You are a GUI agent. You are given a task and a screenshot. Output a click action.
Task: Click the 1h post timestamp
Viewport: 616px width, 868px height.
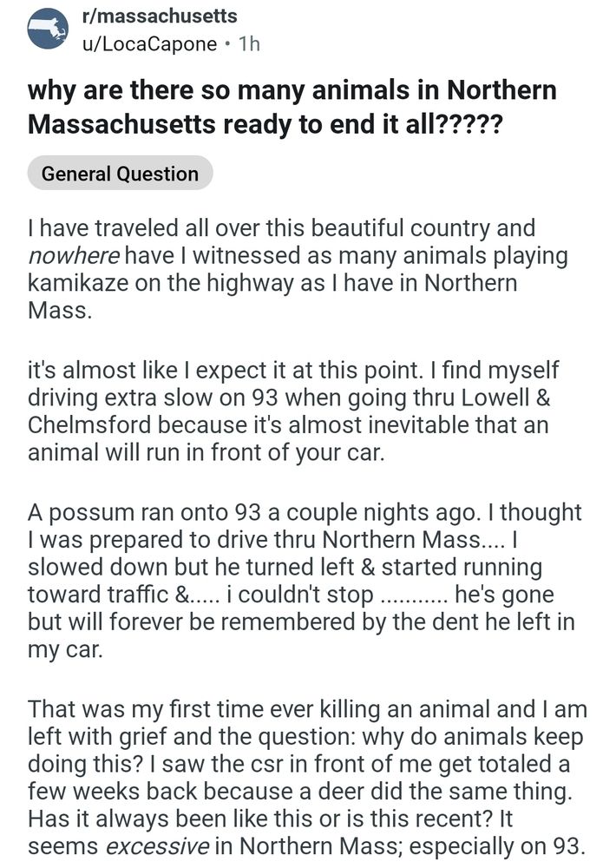248,43
